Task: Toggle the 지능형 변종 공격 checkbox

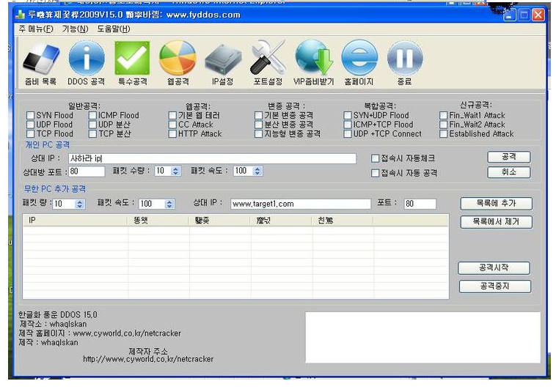Action: click(258, 134)
